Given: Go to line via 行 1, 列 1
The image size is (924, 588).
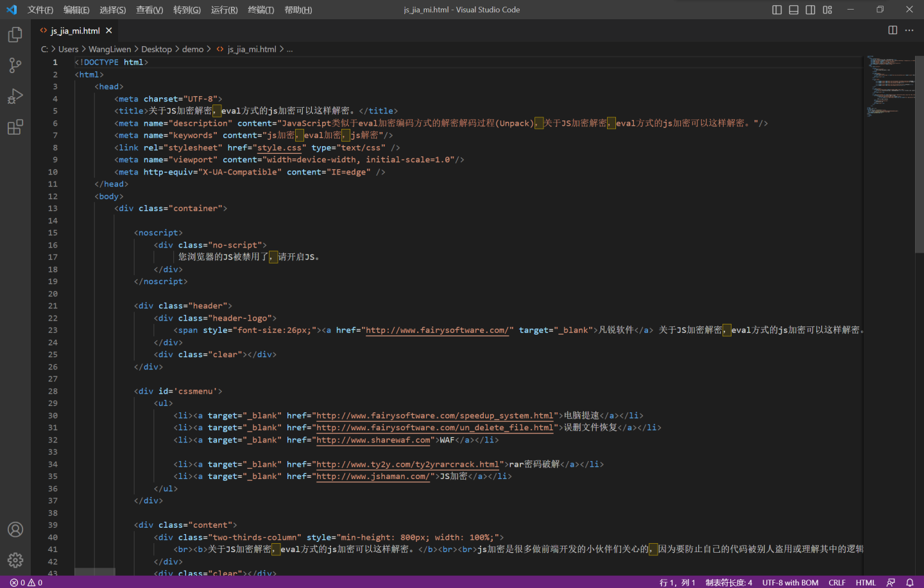Looking at the screenshot, I should pyautogui.click(x=677, y=582).
